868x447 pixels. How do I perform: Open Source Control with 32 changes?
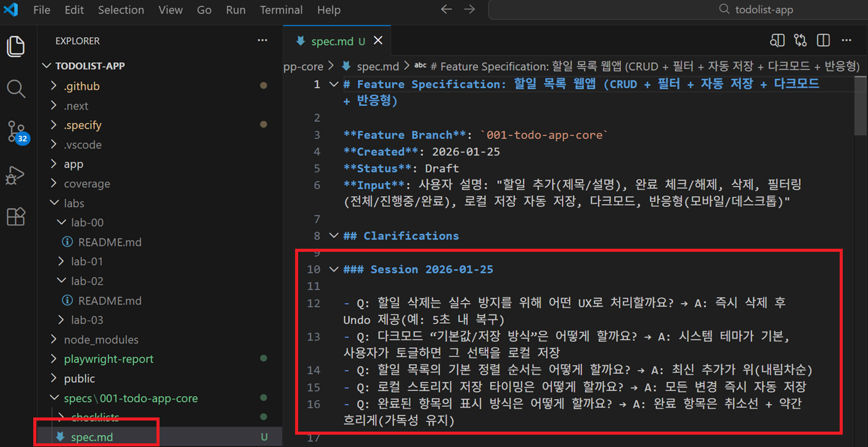[x=17, y=132]
